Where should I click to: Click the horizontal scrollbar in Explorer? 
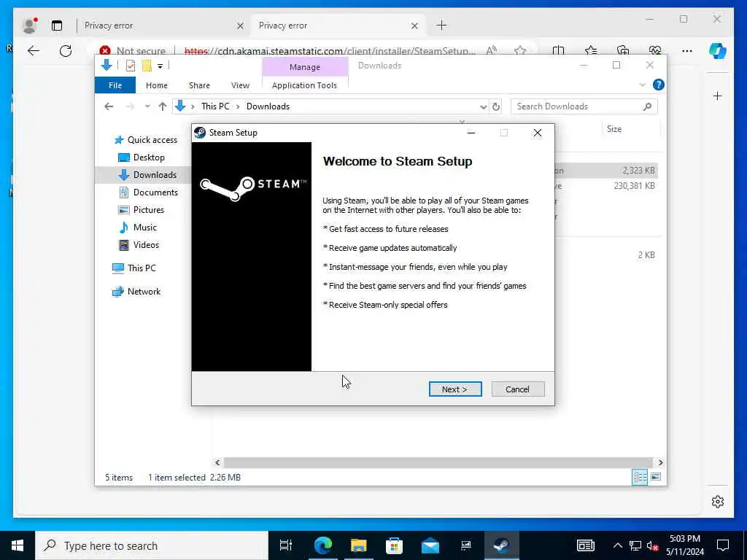[438, 462]
